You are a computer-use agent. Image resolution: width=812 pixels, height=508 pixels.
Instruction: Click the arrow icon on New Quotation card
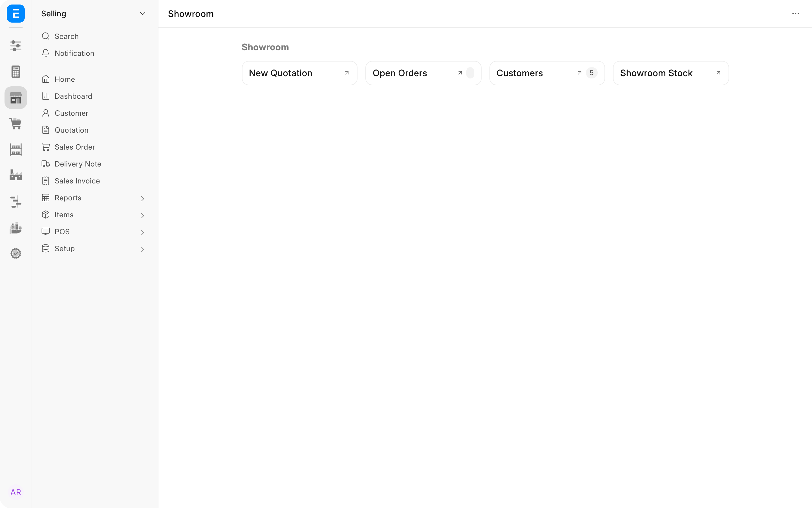pos(347,73)
